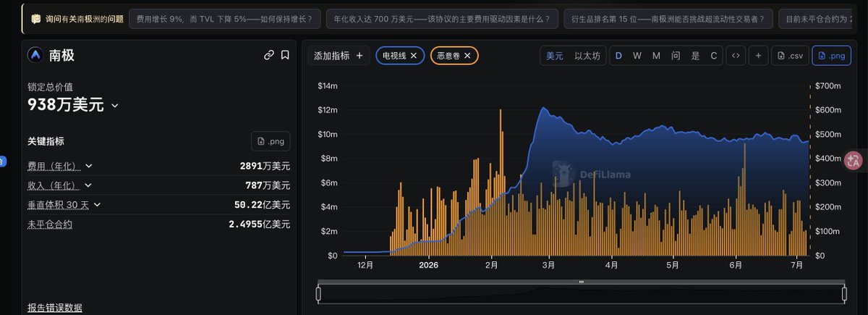Click the $12m left axis label
868x315 pixels.
tap(328, 110)
